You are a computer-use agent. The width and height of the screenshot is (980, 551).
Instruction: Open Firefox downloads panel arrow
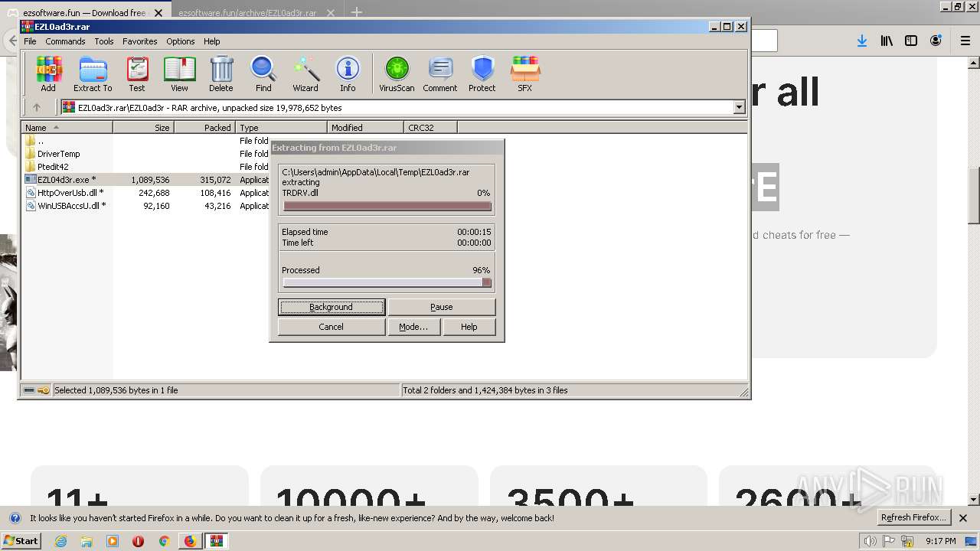tap(862, 41)
